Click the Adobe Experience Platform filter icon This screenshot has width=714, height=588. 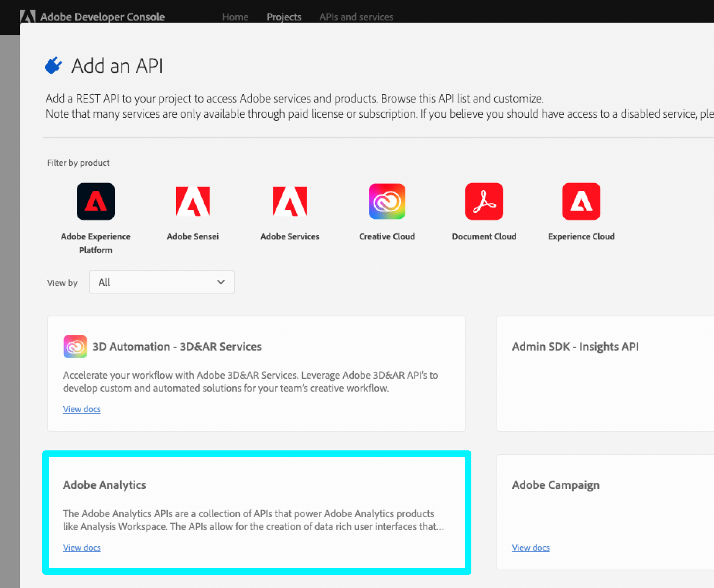(96, 201)
